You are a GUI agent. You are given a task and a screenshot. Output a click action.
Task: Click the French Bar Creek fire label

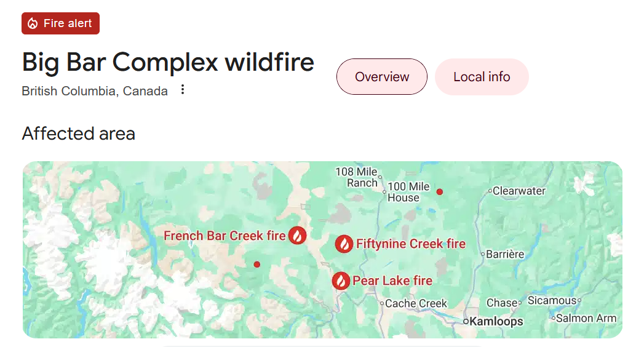pyautogui.click(x=225, y=236)
